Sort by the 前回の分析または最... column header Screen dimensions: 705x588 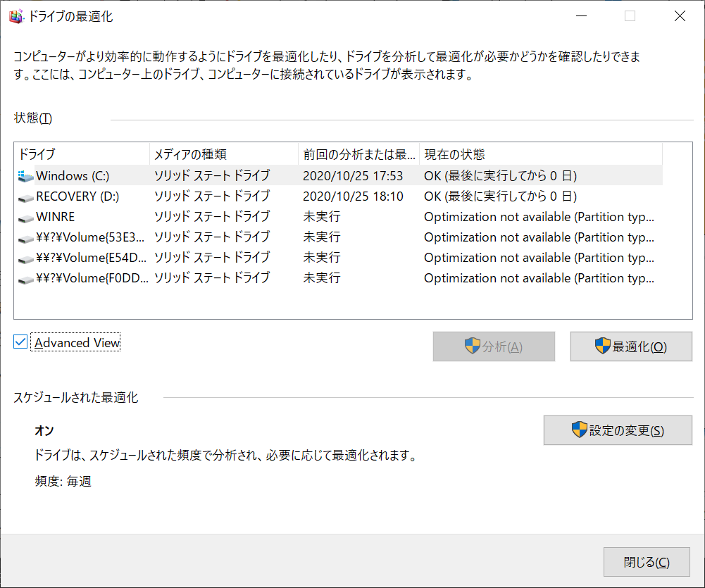(x=358, y=154)
